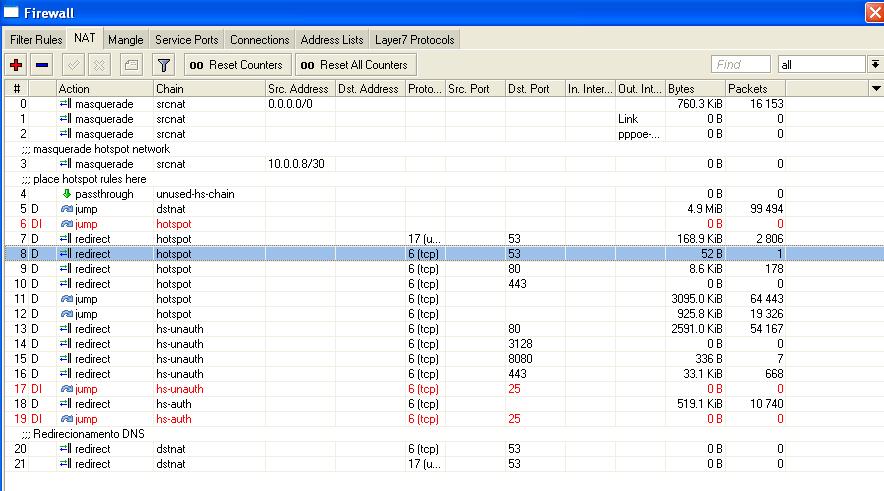Image resolution: width=884 pixels, height=491 pixels.
Task: Enable rule using checkmark icon
Action: coord(73,65)
